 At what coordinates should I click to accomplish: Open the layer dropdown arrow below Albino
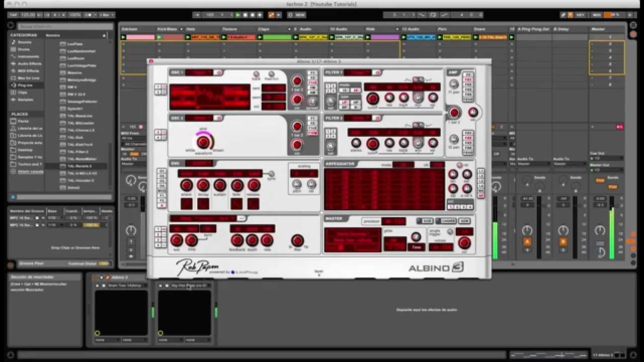pyautogui.click(x=318, y=275)
